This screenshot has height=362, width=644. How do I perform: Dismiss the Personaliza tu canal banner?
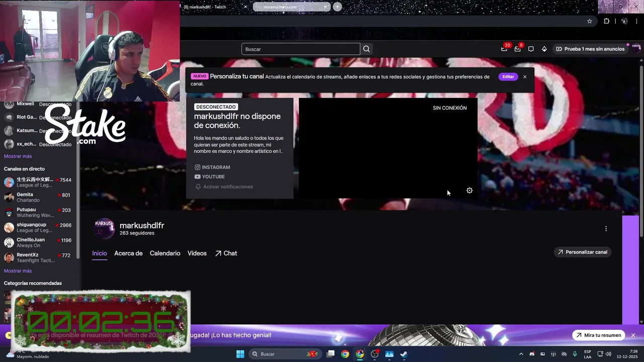click(525, 77)
